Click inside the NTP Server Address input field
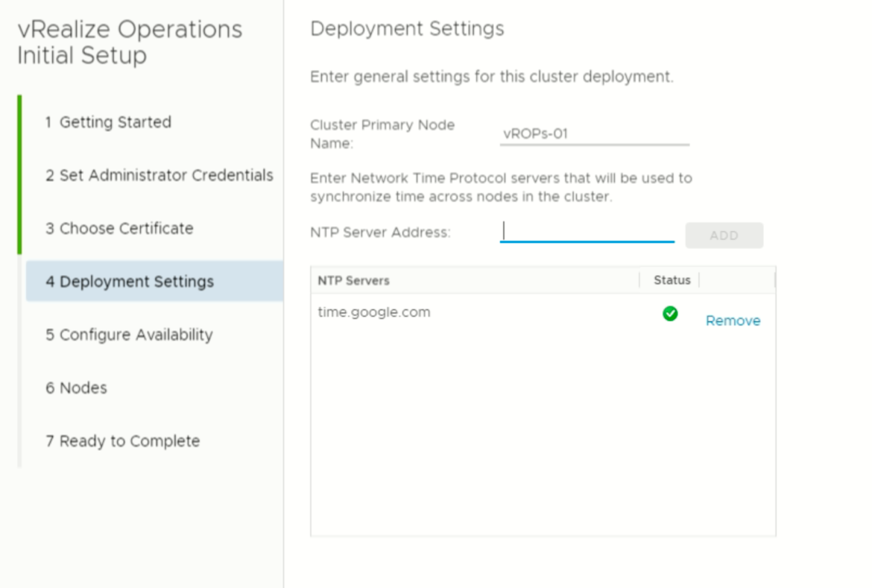 [587, 232]
